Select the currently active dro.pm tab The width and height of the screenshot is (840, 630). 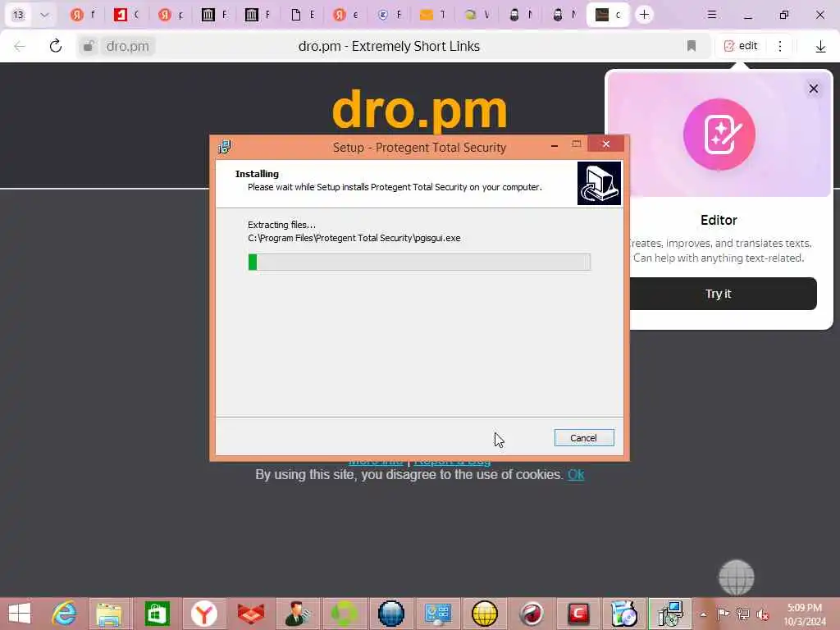(x=608, y=15)
